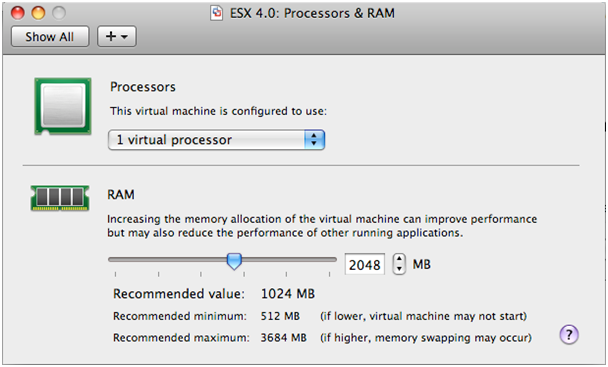This screenshot has height=367, width=608.
Task: Click the document icon in the title bar
Action: pyautogui.click(x=216, y=13)
